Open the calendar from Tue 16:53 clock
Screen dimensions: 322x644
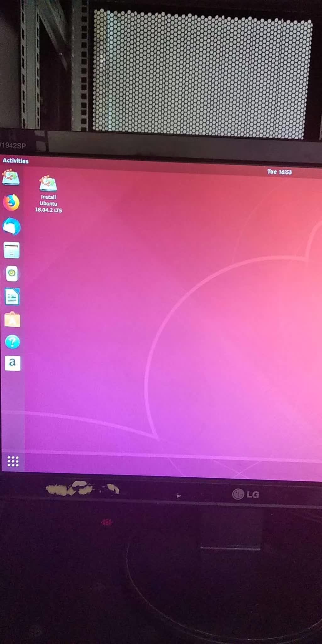tap(279, 172)
